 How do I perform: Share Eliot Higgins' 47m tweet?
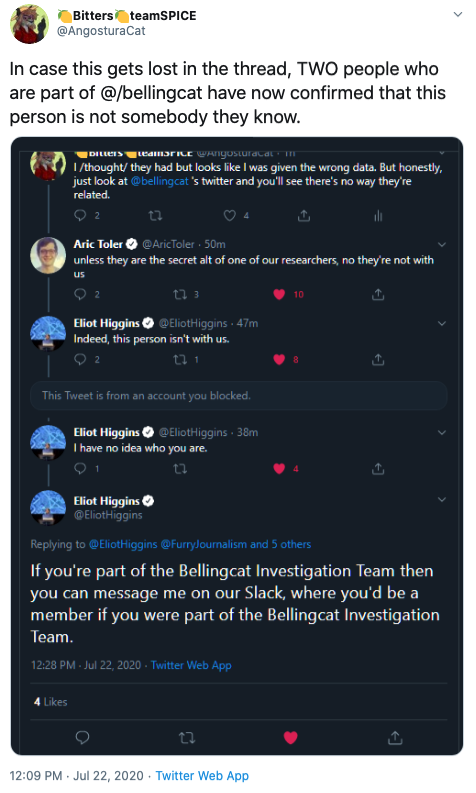[378, 360]
